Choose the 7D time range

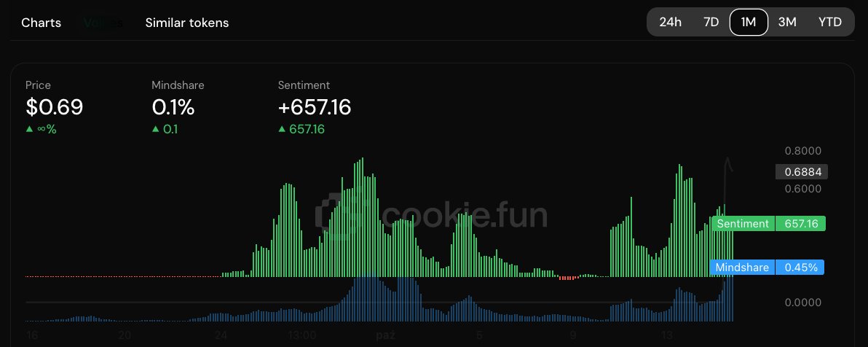pos(711,22)
